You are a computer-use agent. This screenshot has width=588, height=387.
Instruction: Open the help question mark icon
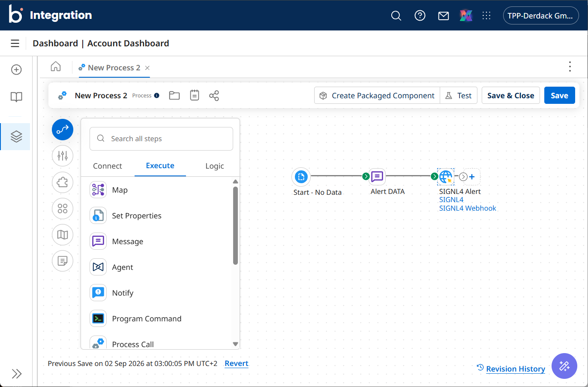pyautogui.click(x=420, y=16)
